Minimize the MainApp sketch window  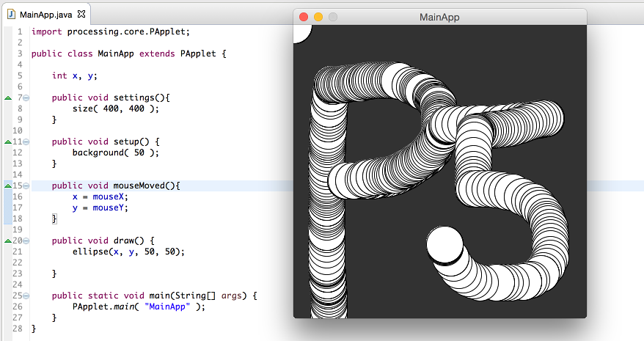(x=318, y=17)
